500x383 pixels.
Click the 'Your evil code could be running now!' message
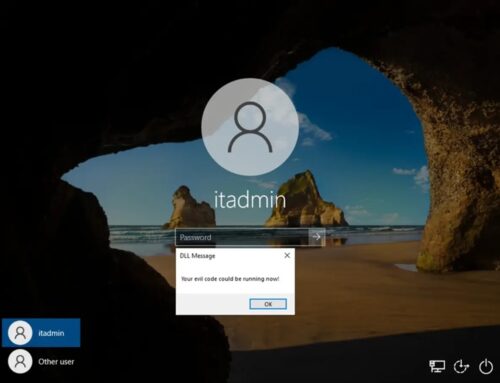[230, 279]
